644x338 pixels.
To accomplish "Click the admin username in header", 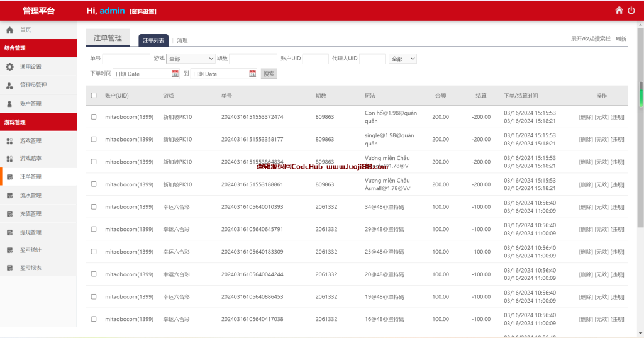I will 112,11.
